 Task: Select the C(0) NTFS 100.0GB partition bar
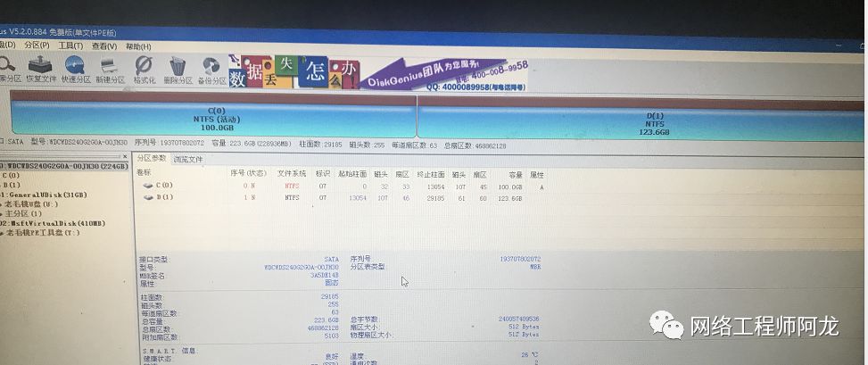pyautogui.click(x=213, y=114)
